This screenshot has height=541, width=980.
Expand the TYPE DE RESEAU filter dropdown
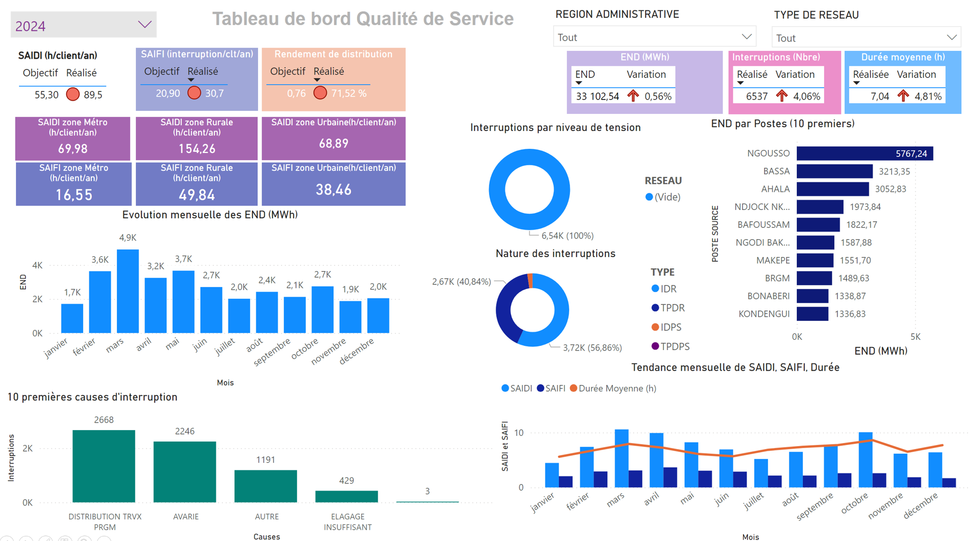tap(951, 37)
